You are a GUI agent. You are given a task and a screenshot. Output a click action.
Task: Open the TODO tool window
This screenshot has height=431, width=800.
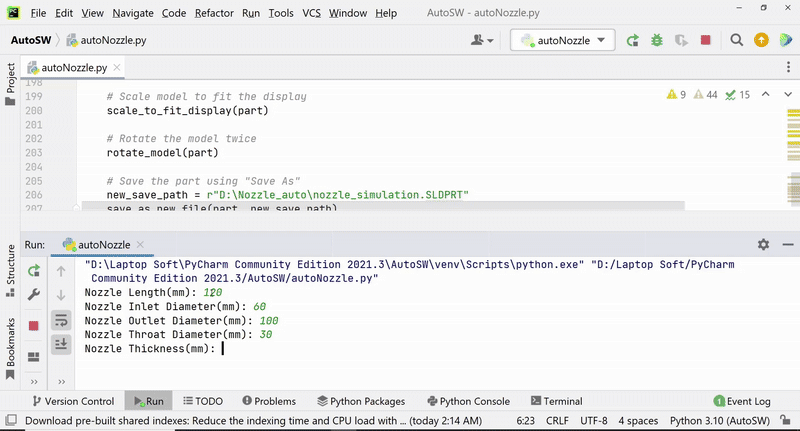(203, 401)
